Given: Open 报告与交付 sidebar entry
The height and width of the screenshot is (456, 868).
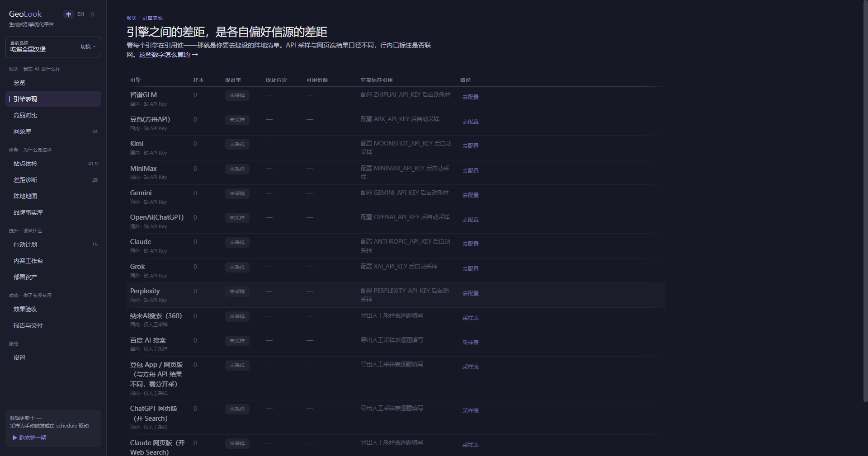Looking at the screenshot, I should 53,325.
